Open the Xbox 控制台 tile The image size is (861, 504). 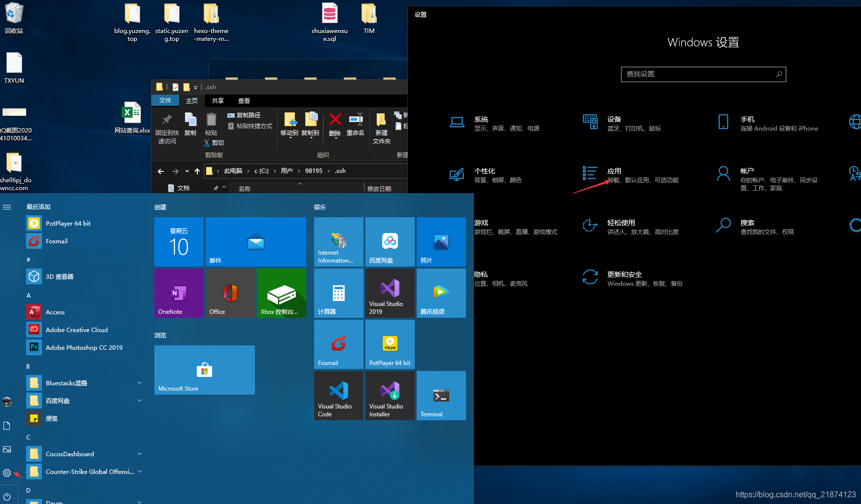click(282, 293)
